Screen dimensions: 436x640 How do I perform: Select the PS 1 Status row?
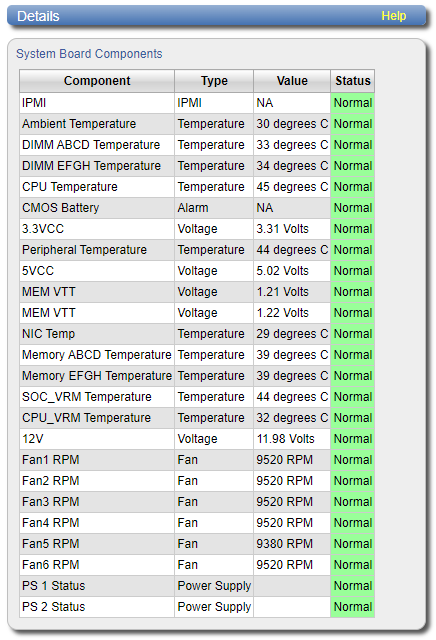pyautogui.click(x=197, y=586)
